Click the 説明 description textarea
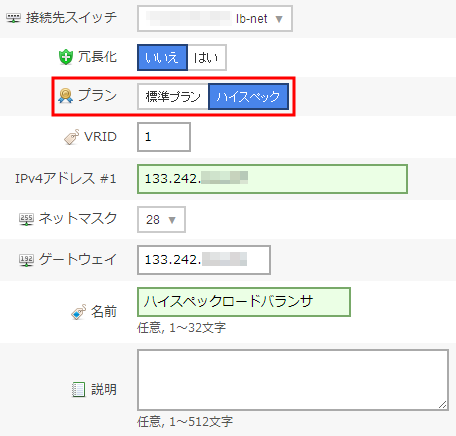Screen dimensions: 456x436 click(293, 380)
